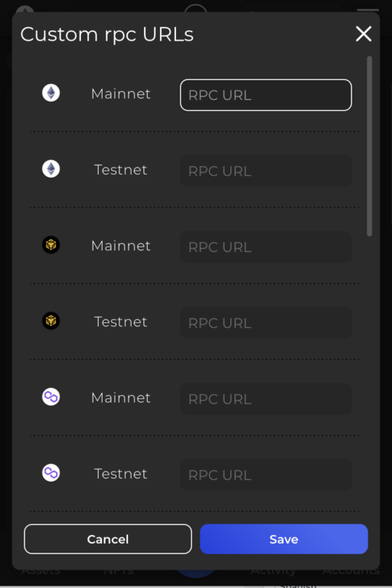Click the Polygon icon beside Testnet
This screenshot has width=392, height=588.
coord(51,473)
